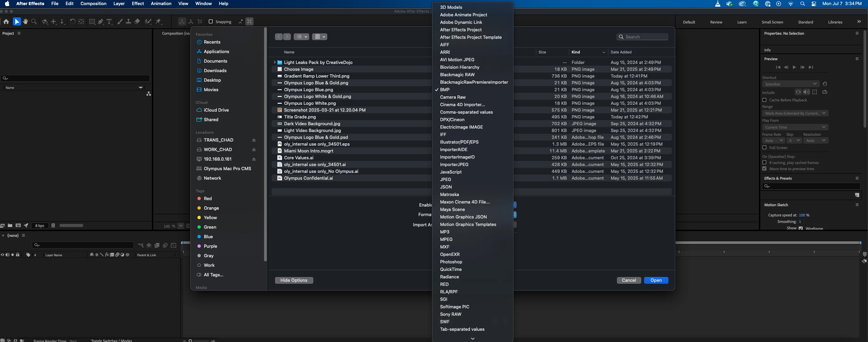Go back using the dialog back arrow
Viewport: 868px width, 342px height.
point(279,37)
